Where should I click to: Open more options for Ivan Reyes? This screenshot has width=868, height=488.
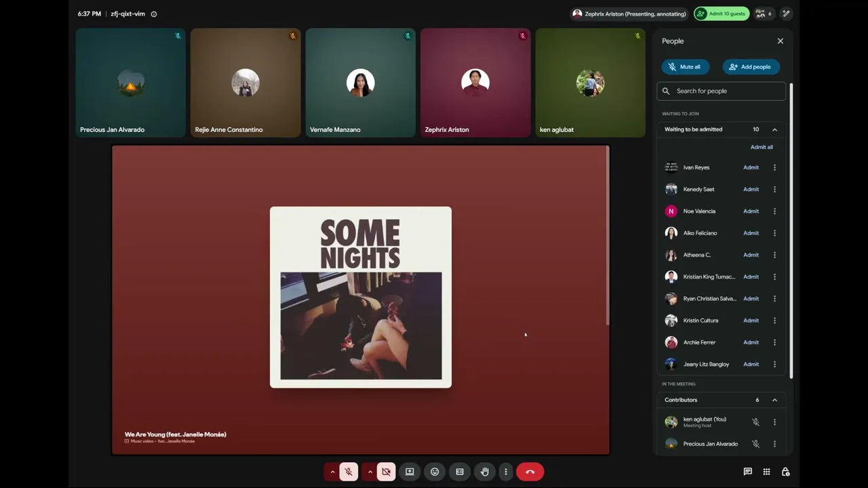pos(774,167)
